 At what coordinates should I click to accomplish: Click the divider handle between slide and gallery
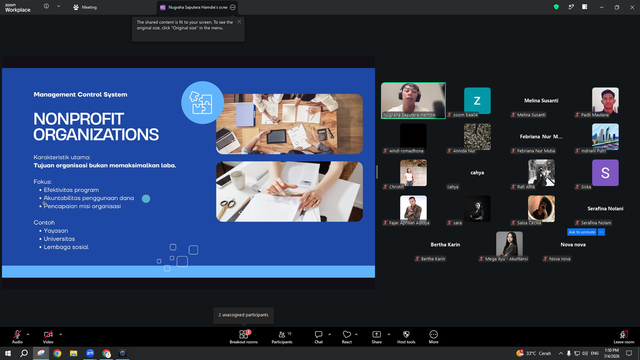point(377,172)
